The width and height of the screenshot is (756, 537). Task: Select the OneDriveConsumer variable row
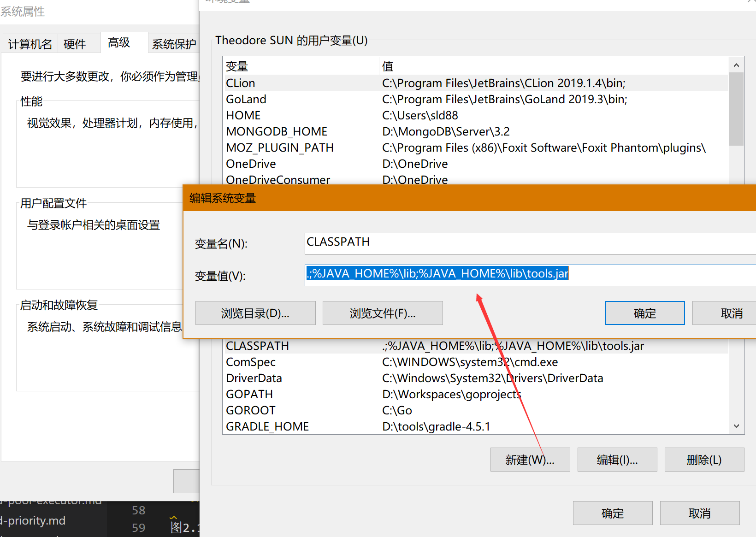(x=475, y=179)
